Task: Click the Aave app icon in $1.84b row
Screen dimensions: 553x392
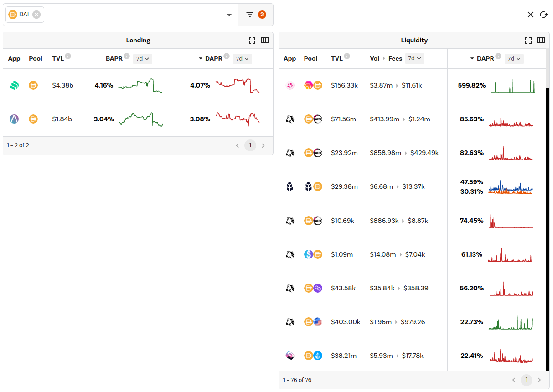Action: click(14, 119)
